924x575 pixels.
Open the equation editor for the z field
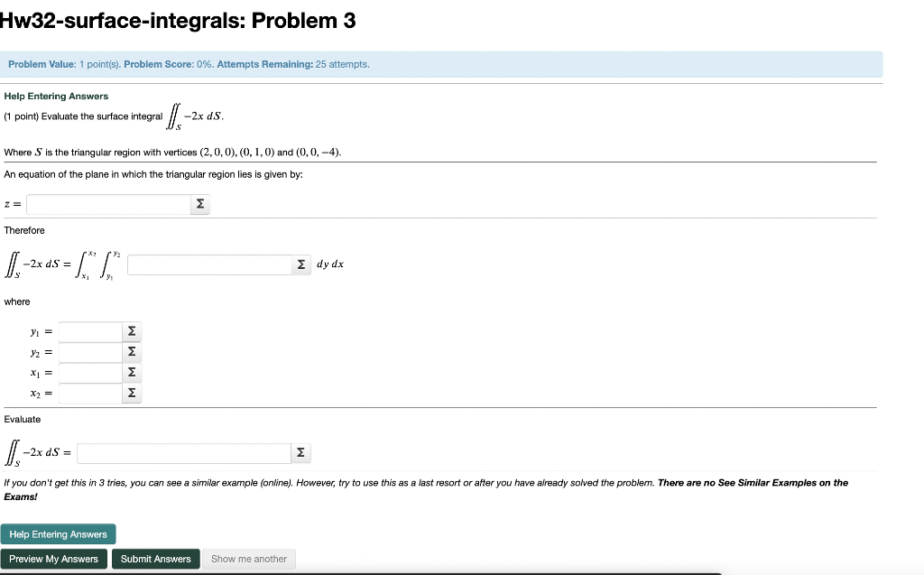tap(199, 204)
